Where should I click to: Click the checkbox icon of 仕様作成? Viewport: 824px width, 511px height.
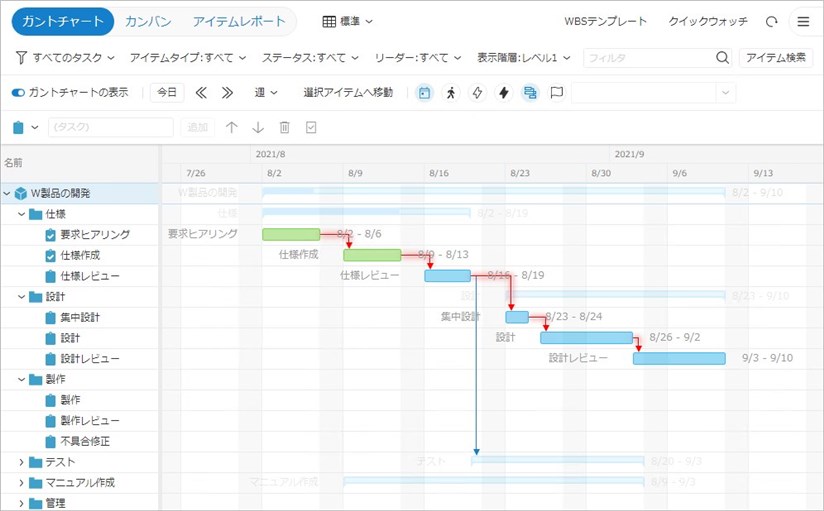pos(51,255)
